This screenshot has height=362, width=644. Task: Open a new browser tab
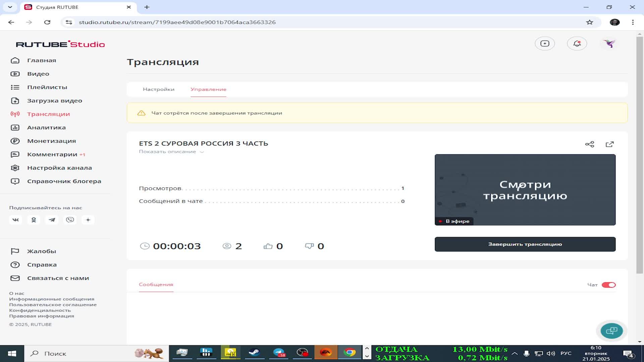pyautogui.click(x=147, y=7)
